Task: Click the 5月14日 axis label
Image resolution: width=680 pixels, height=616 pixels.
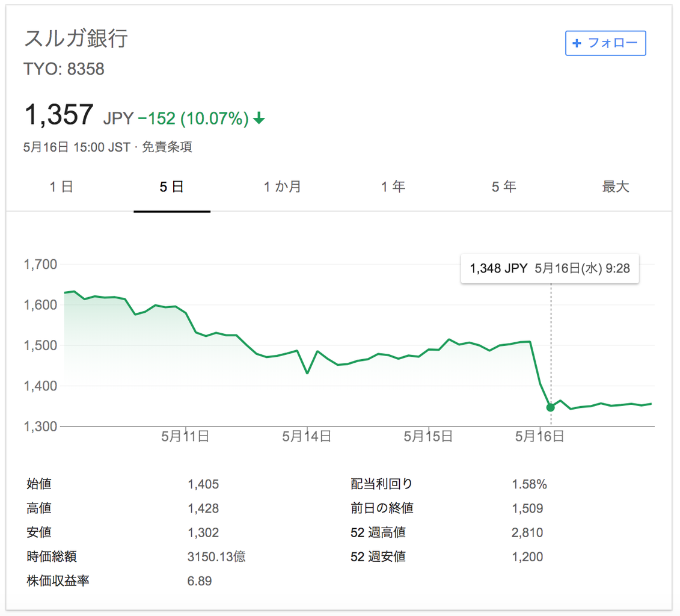Action: pos(307,436)
